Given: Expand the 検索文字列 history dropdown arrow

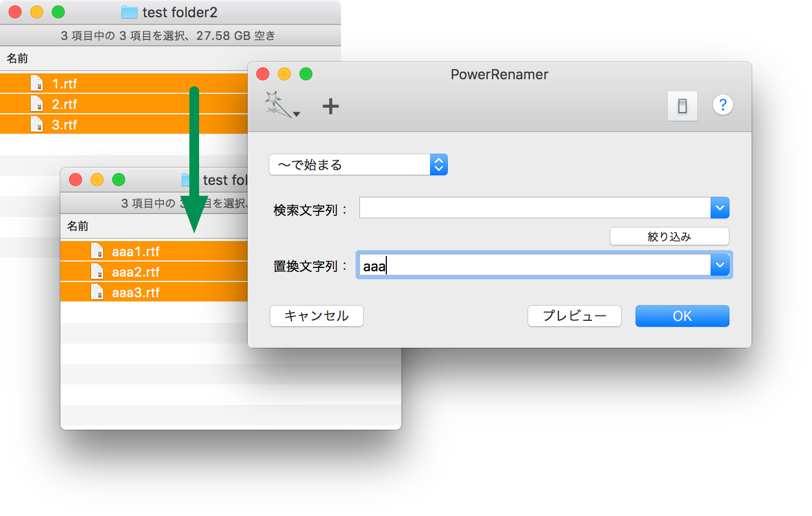Looking at the screenshot, I should point(720,208).
